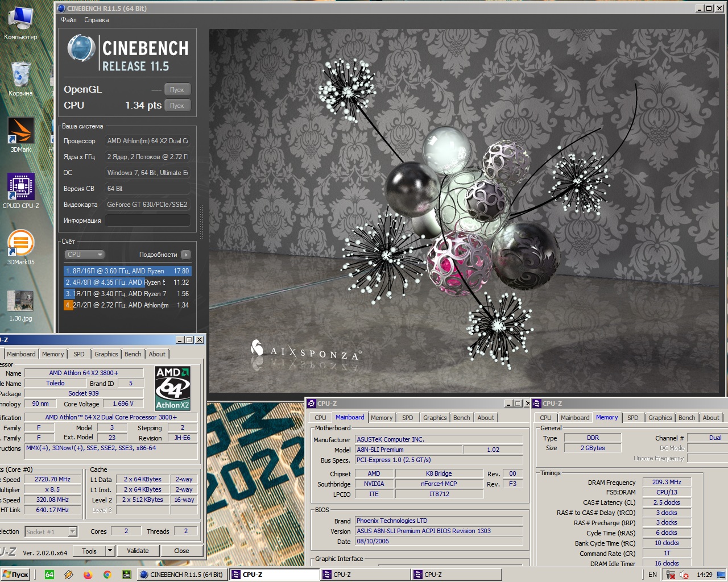The height and width of the screenshot is (582, 728).
Task: Launch Firefox from the taskbar quick launch
Action: 88,575
